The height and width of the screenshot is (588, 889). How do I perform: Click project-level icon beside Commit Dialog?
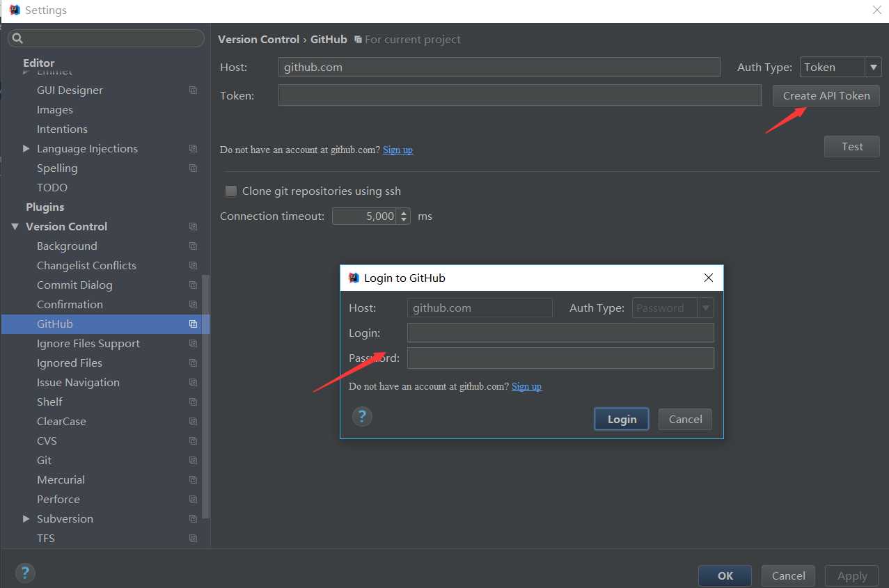click(x=193, y=285)
